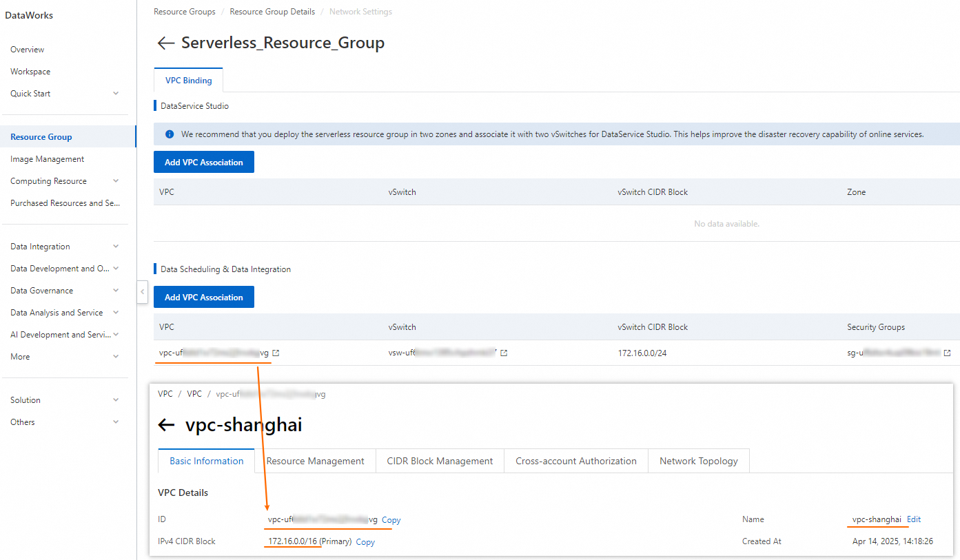The width and height of the screenshot is (960, 560).
Task: Click back arrow next to vpc-shanghai
Action: click(x=166, y=425)
